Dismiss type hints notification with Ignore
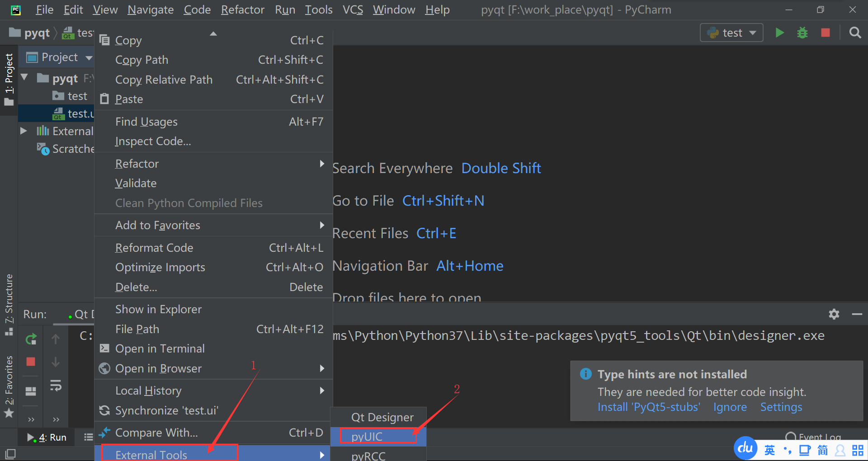 click(730, 407)
